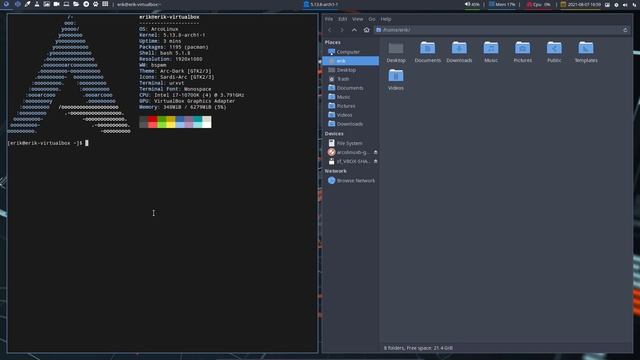Click first workspace icon in top bar

7,4
